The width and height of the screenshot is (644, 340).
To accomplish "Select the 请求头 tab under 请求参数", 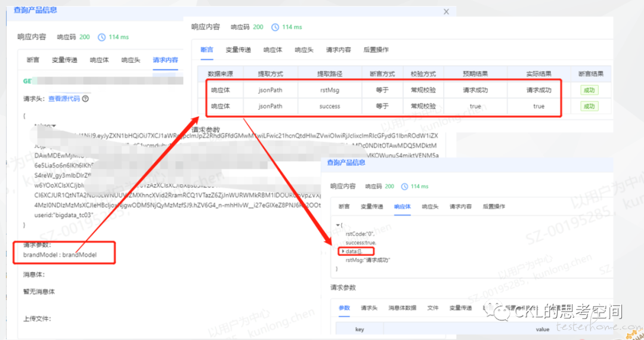I will (x=369, y=308).
